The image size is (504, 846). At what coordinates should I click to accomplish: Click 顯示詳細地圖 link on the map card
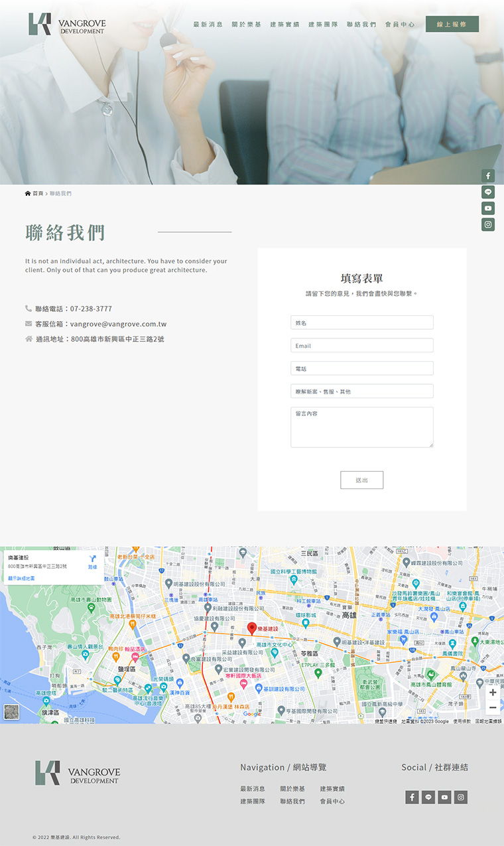tap(21, 579)
